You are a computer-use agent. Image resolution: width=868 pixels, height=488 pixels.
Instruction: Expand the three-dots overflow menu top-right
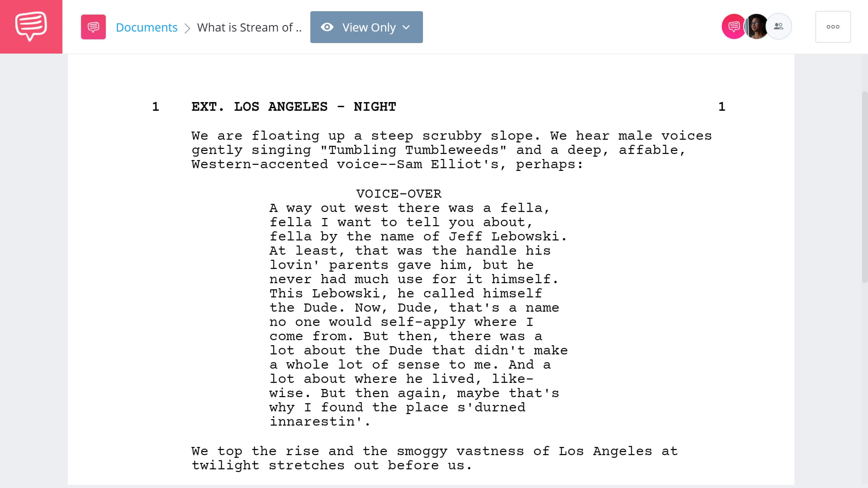pyautogui.click(x=832, y=27)
